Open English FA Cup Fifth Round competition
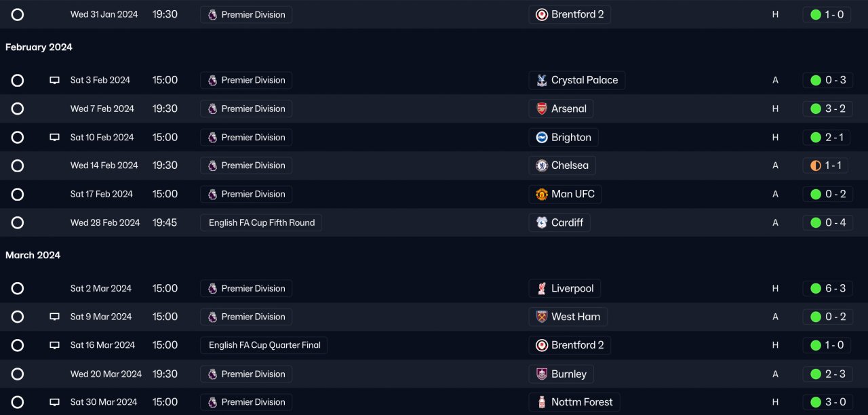 pos(261,222)
